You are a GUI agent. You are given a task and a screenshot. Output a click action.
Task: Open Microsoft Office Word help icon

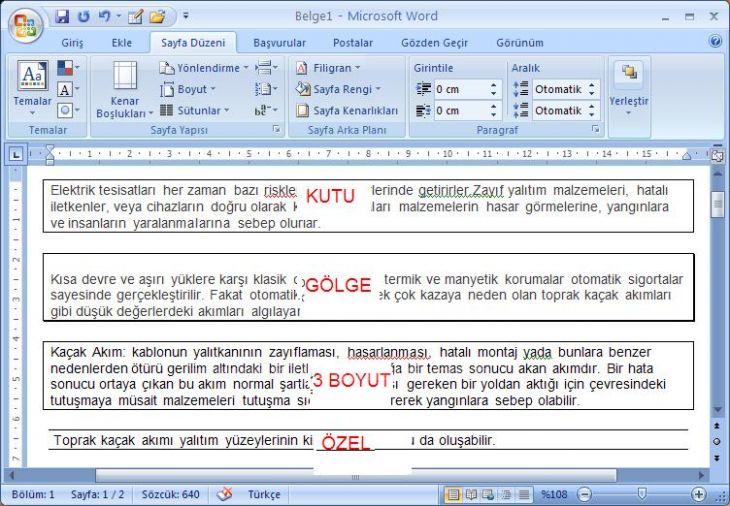[715, 42]
